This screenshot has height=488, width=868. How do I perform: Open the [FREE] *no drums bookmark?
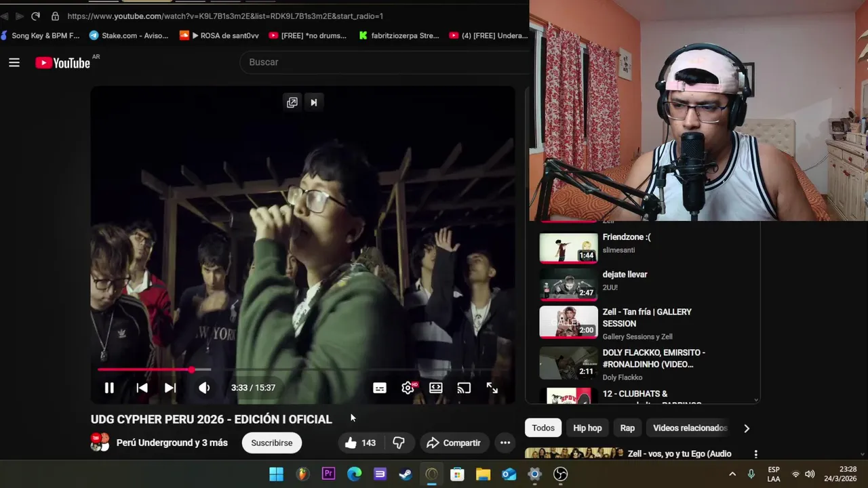[x=308, y=35]
